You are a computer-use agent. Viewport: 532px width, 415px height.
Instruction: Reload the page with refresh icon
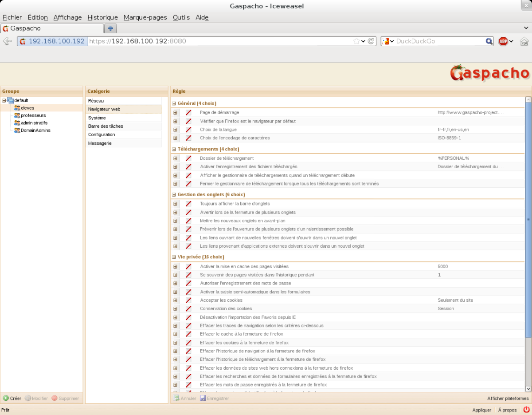point(371,41)
